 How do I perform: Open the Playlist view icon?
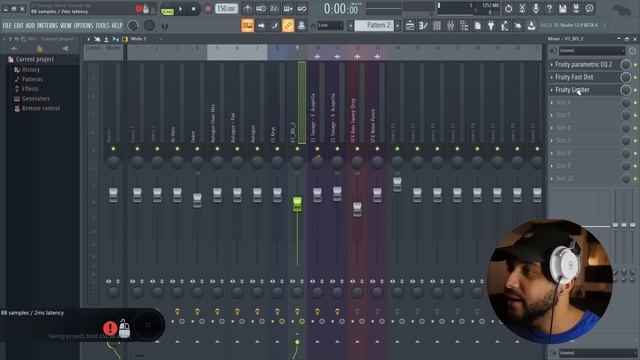pyautogui.click(x=410, y=26)
